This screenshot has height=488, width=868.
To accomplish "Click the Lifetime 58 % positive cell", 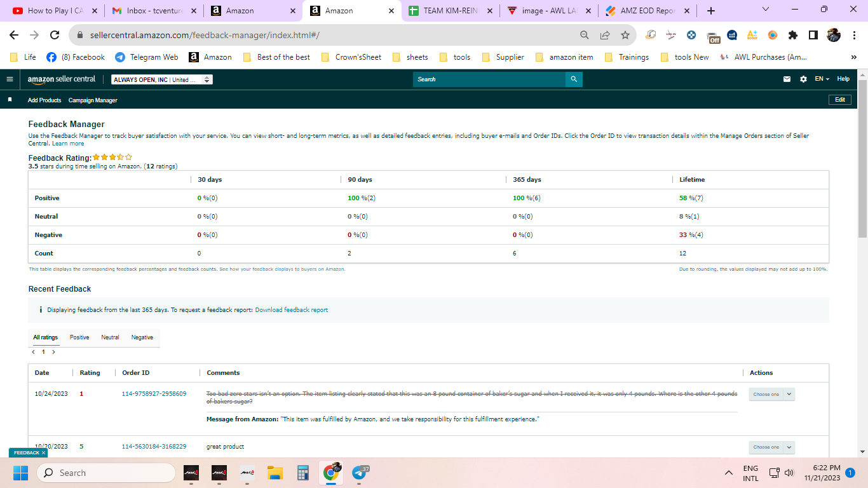I will tap(691, 198).
